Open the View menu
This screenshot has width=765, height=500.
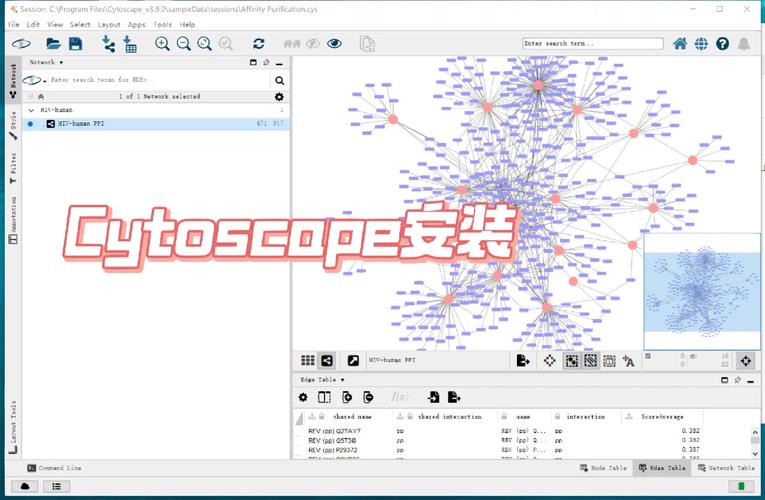(x=55, y=24)
